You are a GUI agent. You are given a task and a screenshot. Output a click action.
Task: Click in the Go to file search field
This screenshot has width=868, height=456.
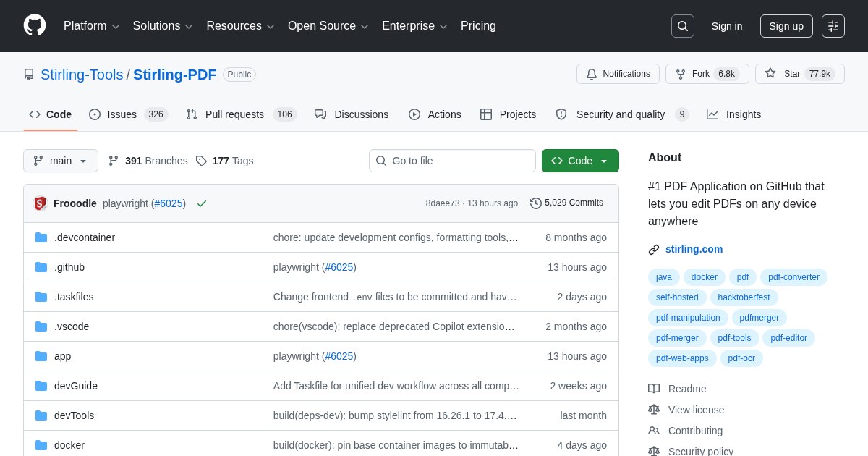click(x=452, y=161)
